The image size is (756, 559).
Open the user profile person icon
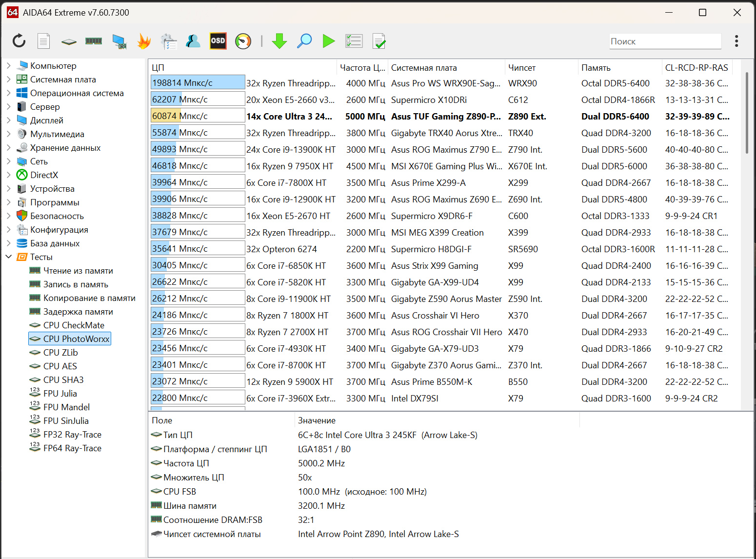193,41
